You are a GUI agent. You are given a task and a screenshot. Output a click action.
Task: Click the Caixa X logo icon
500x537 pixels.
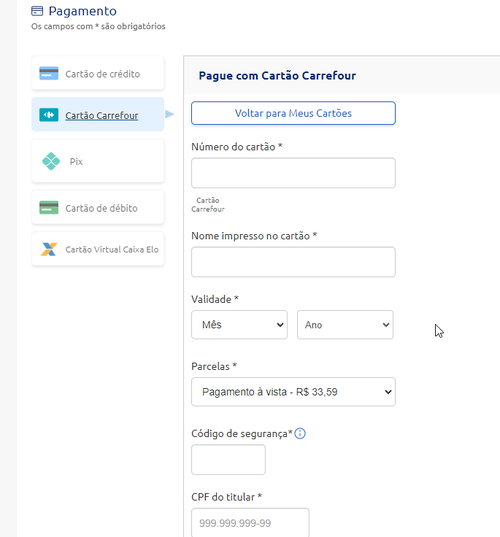pyautogui.click(x=49, y=249)
